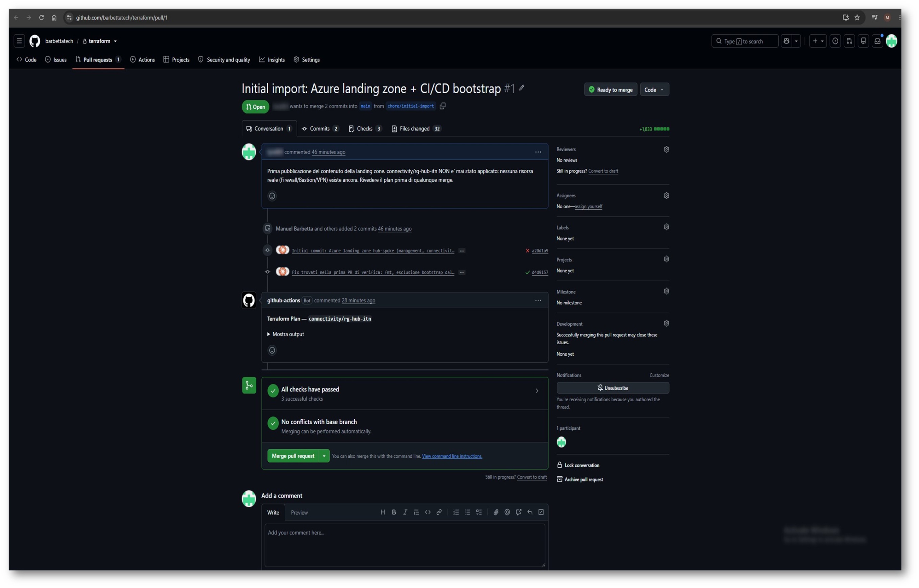Click the Unsubscribe notifications button
919x588 pixels.
tap(613, 388)
